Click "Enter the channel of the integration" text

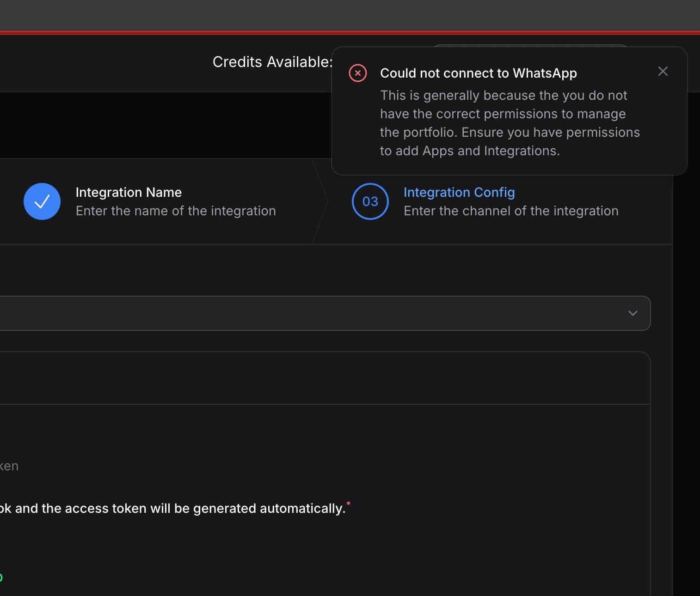point(511,211)
